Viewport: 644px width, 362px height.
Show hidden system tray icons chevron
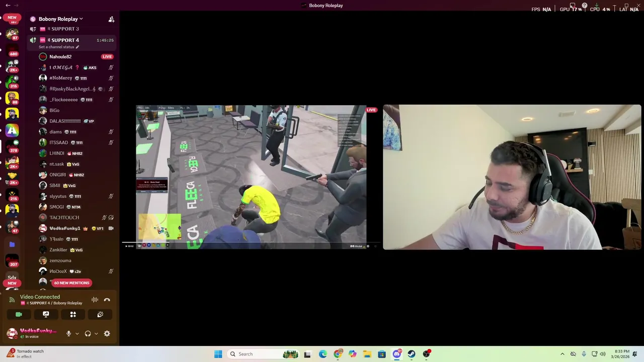pos(562,354)
